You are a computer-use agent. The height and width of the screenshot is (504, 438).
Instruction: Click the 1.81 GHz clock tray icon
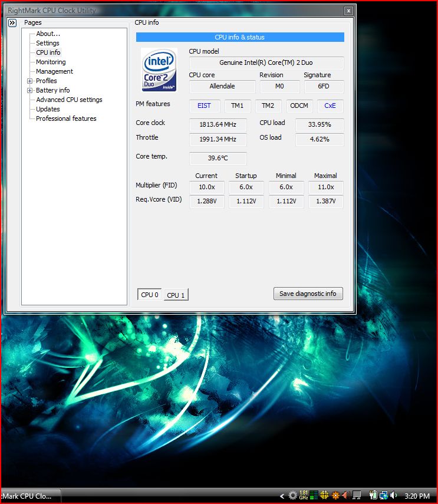pos(304,495)
